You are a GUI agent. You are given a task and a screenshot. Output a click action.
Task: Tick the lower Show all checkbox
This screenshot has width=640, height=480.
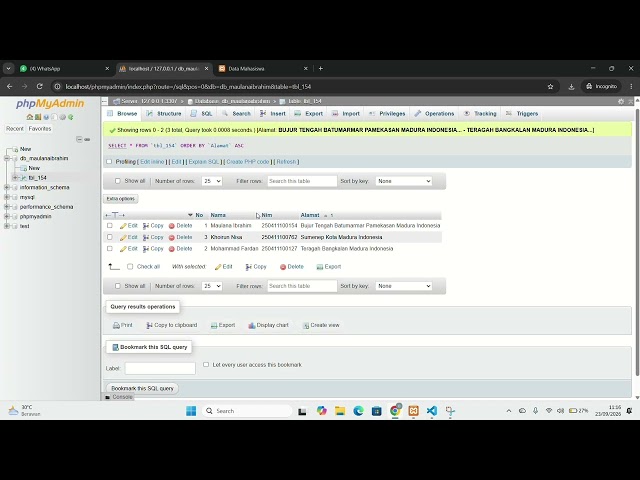point(118,286)
